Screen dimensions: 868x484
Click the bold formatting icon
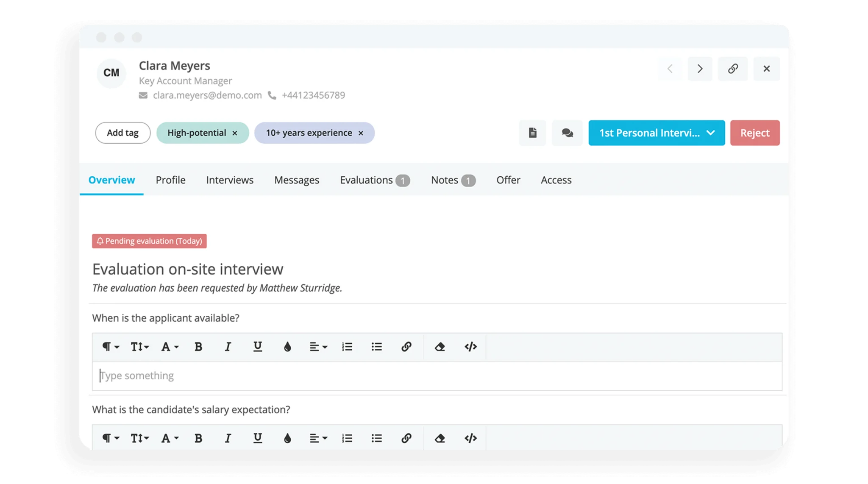198,347
